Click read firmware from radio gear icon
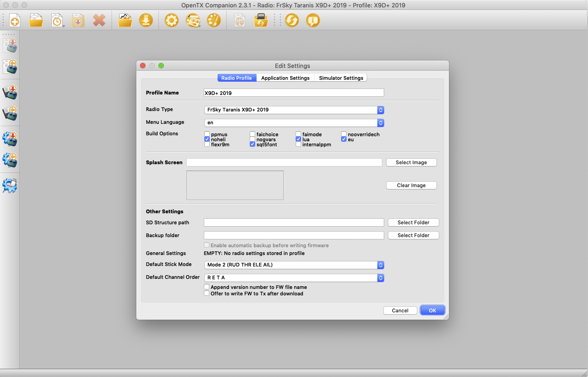The image size is (588, 377). click(x=10, y=160)
